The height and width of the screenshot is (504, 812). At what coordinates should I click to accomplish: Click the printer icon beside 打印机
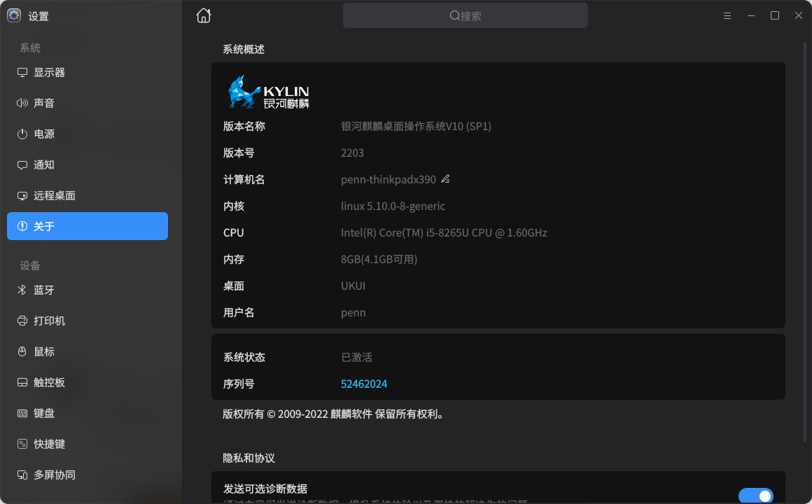point(22,321)
